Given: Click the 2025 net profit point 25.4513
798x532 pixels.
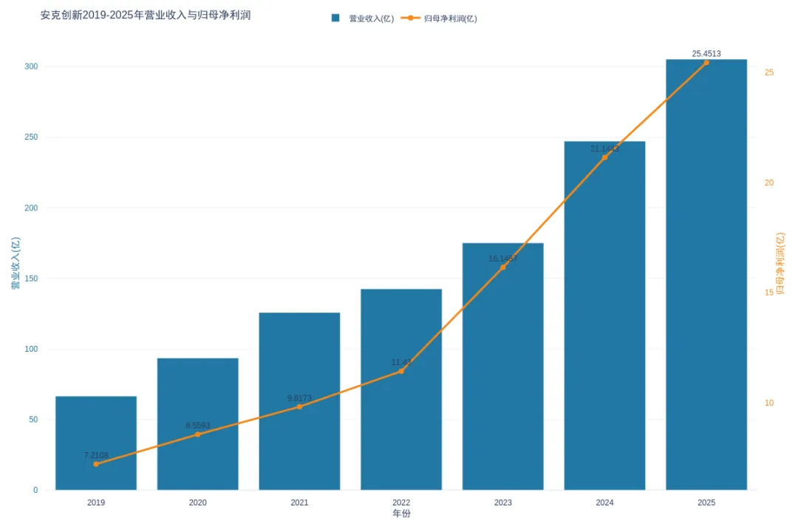Looking at the screenshot, I should point(706,63).
